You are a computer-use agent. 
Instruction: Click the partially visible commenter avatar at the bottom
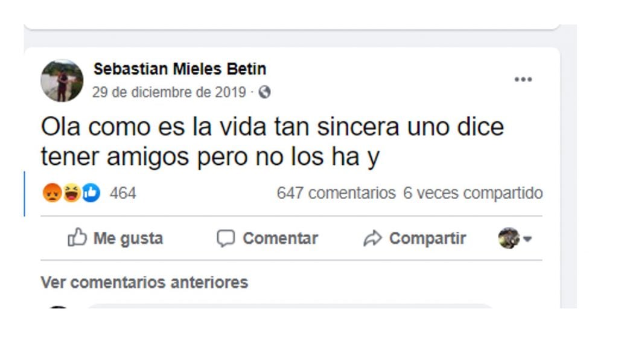(58, 307)
